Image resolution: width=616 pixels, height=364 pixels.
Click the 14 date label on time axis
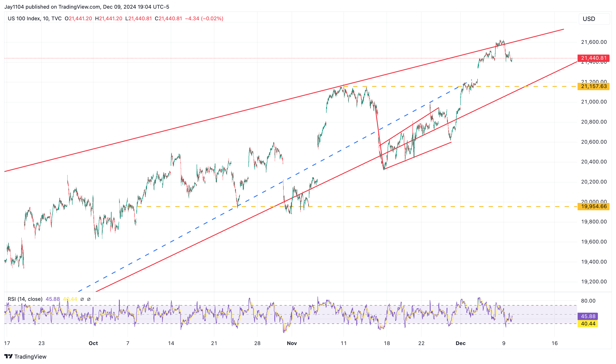tap(171, 343)
